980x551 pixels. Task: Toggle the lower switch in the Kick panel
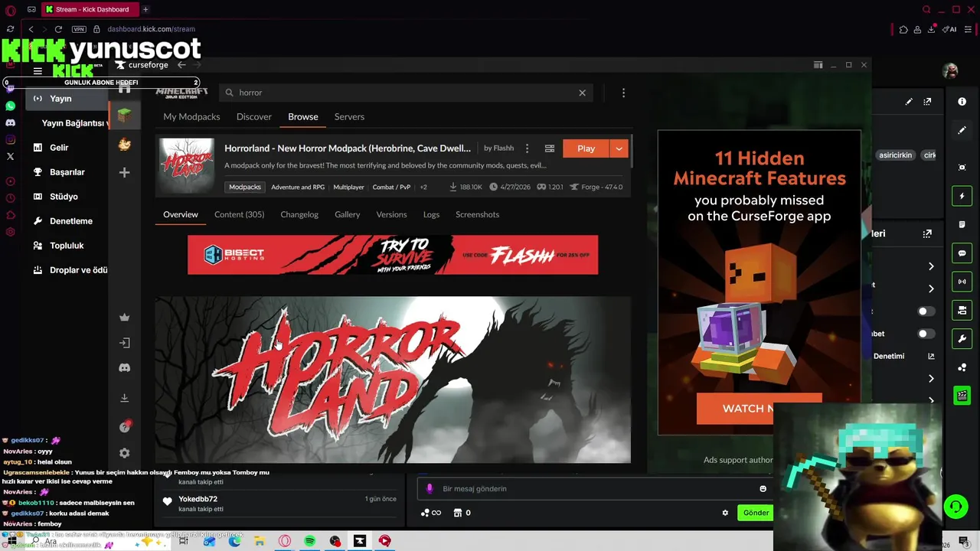point(926,334)
